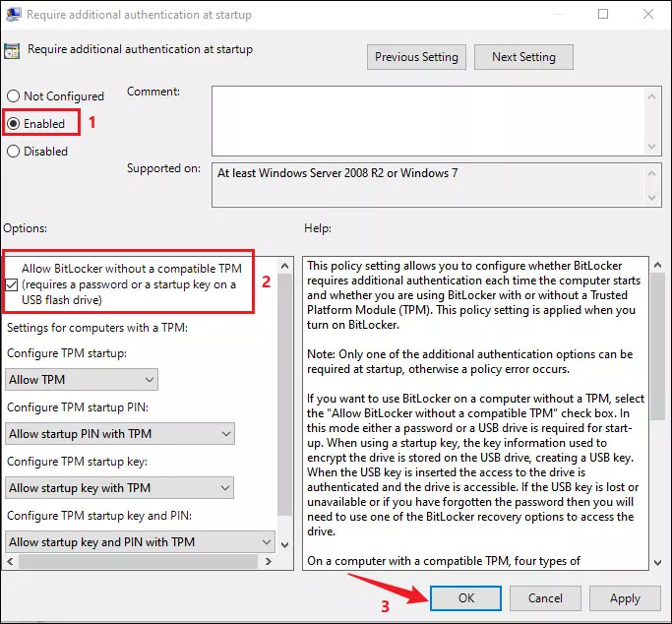
Task: Click Supported on box scroll up arrow
Action: (652, 173)
